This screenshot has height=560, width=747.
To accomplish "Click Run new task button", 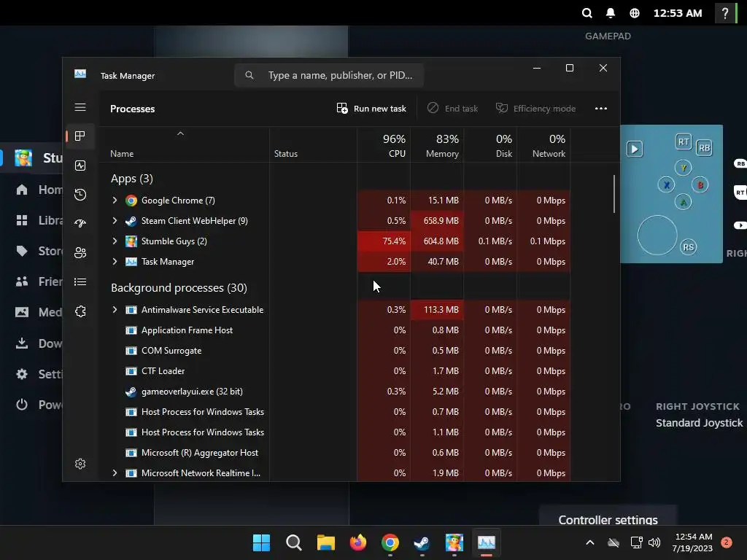I will tap(371, 109).
